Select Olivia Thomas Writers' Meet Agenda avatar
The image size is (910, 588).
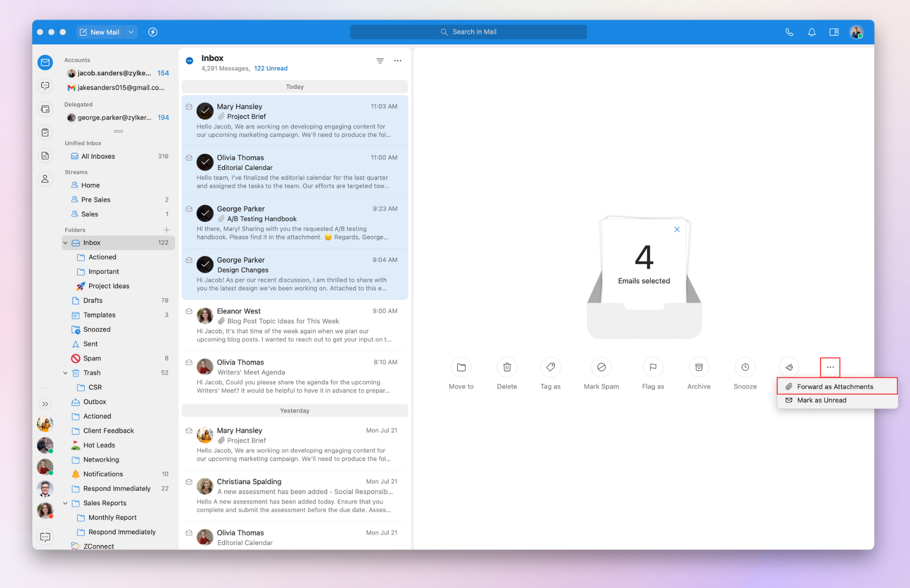click(x=205, y=366)
